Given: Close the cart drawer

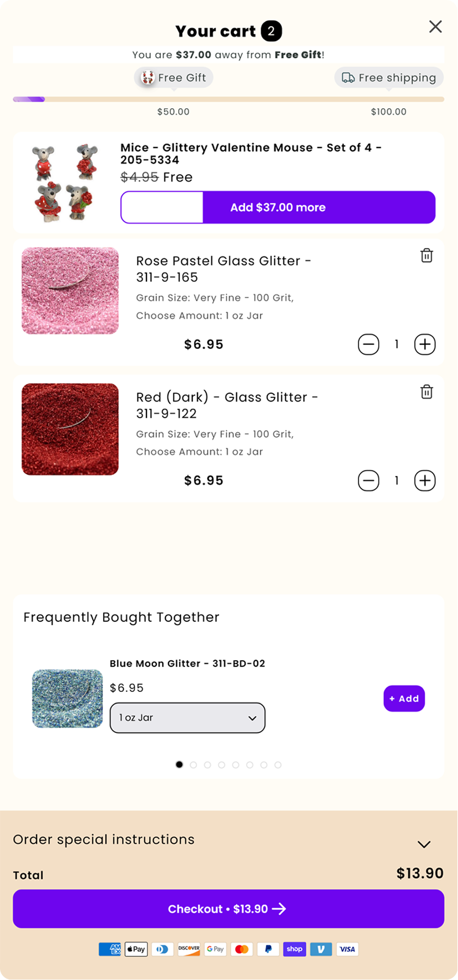Looking at the screenshot, I should pyautogui.click(x=435, y=27).
